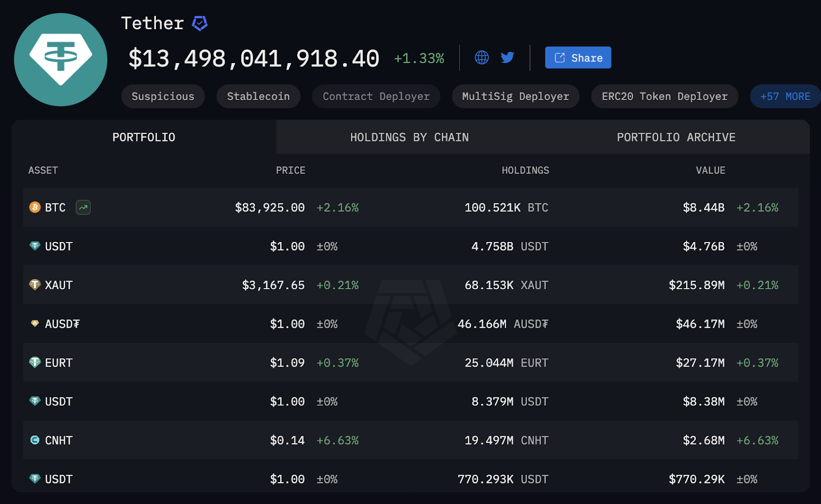The height and width of the screenshot is (504, 821).
Task: Click the USDT icon in the $770.29K row
Action: 35,479
